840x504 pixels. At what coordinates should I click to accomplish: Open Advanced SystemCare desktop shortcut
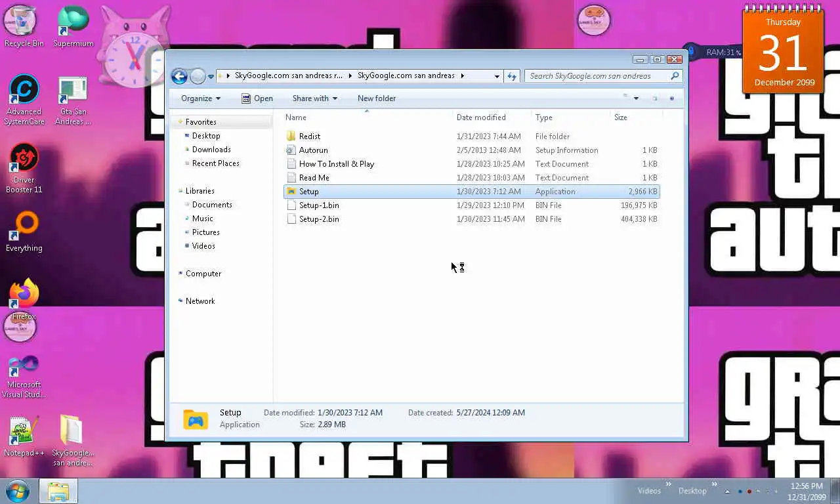coord(24,100)
